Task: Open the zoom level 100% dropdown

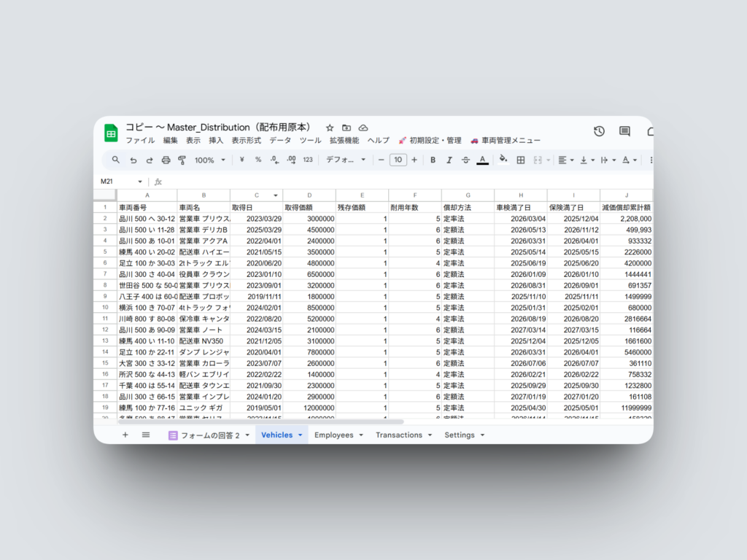Action: (210, 160)
